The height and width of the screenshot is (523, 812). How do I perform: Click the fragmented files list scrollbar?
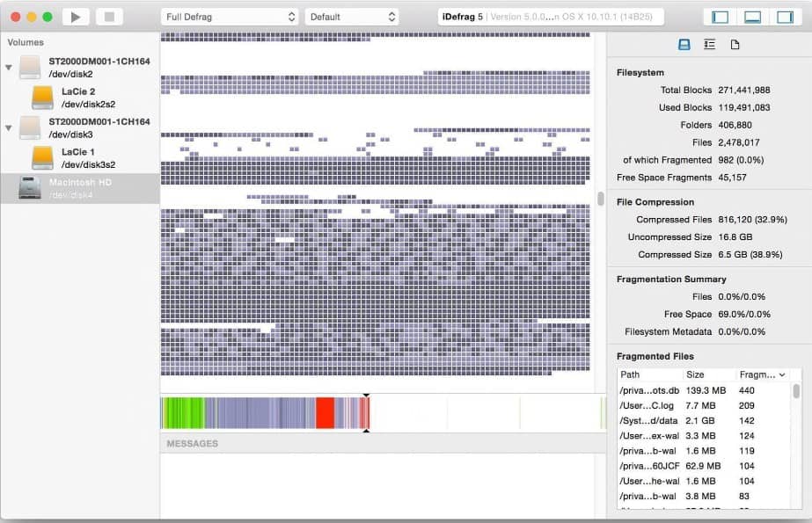tap(796, 391)
